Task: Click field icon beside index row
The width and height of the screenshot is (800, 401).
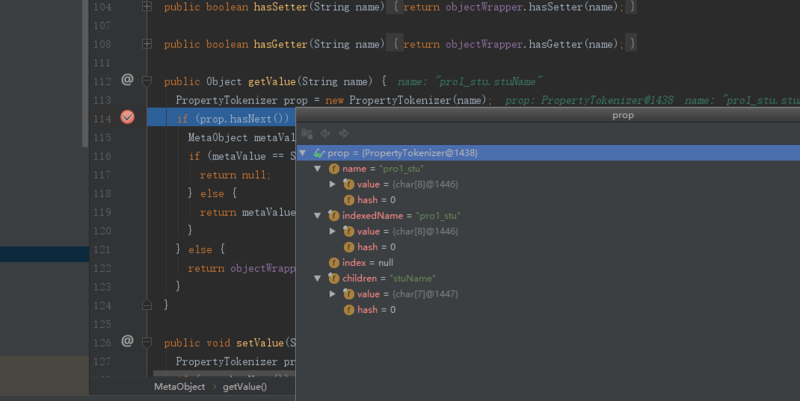Action: 334,263
